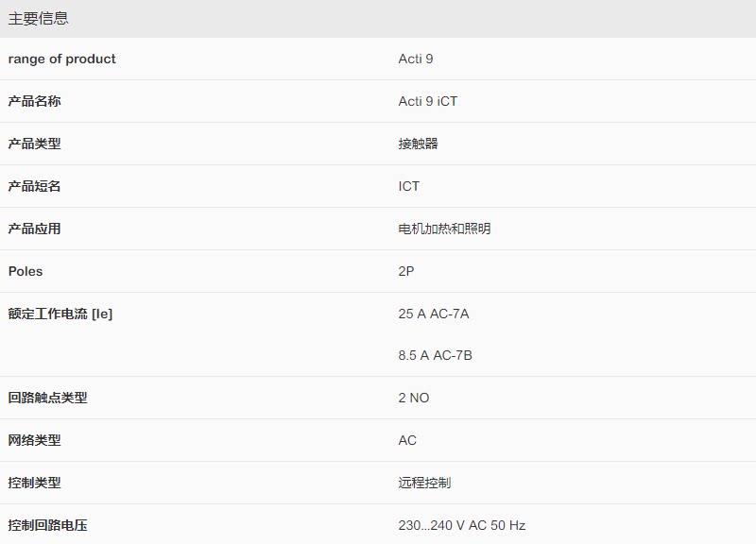
Task: Click the 产品应用 label
Action: pos(35,229)
